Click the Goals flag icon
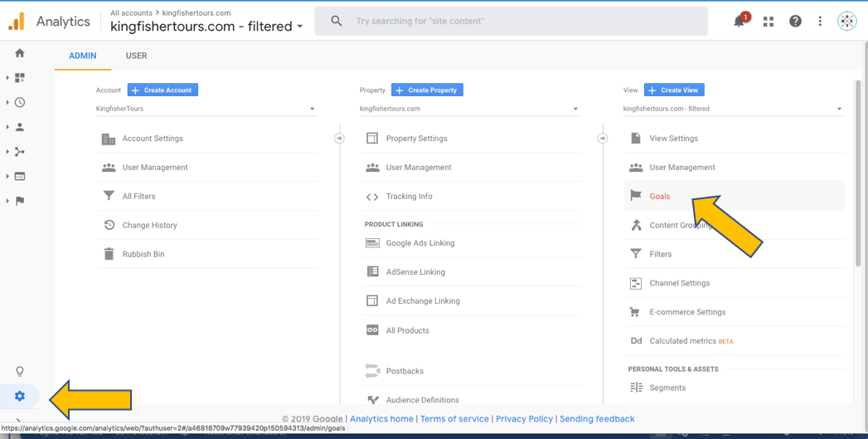868x439 pixels. pos(636,196)
